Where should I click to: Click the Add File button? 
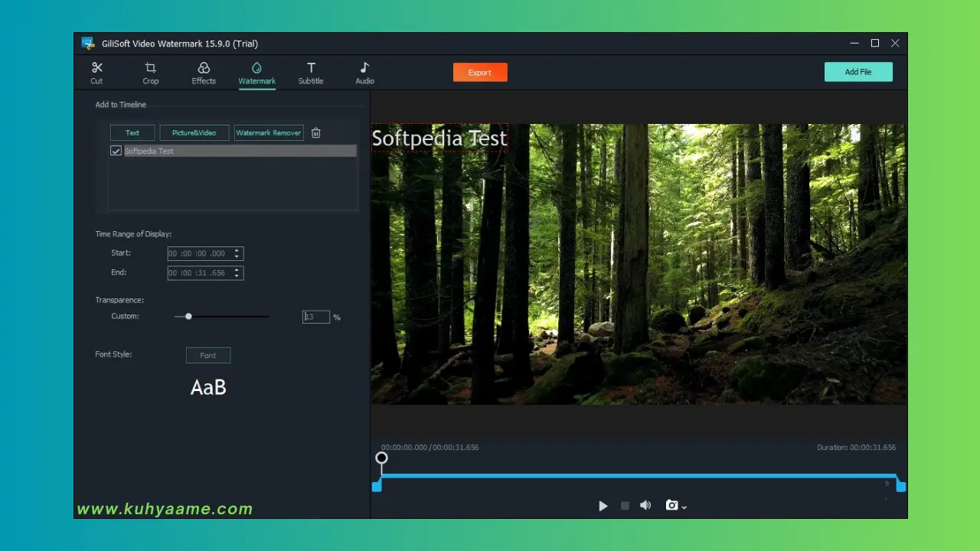[x=858, y=72]
